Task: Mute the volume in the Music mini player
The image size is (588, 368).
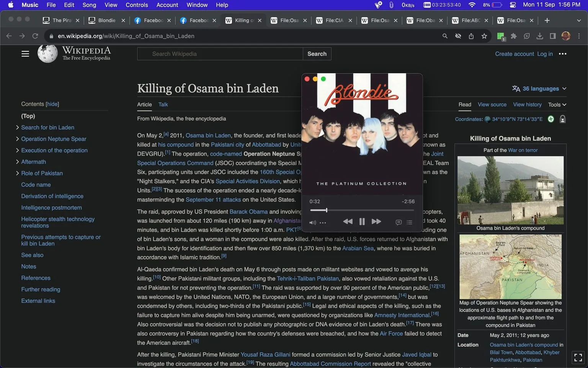Action: 312,222
